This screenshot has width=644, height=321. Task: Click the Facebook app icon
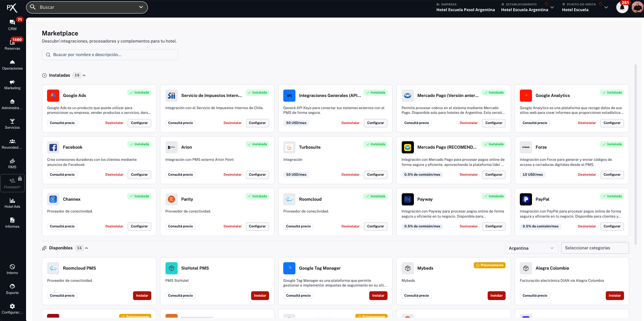coord(53,147)
